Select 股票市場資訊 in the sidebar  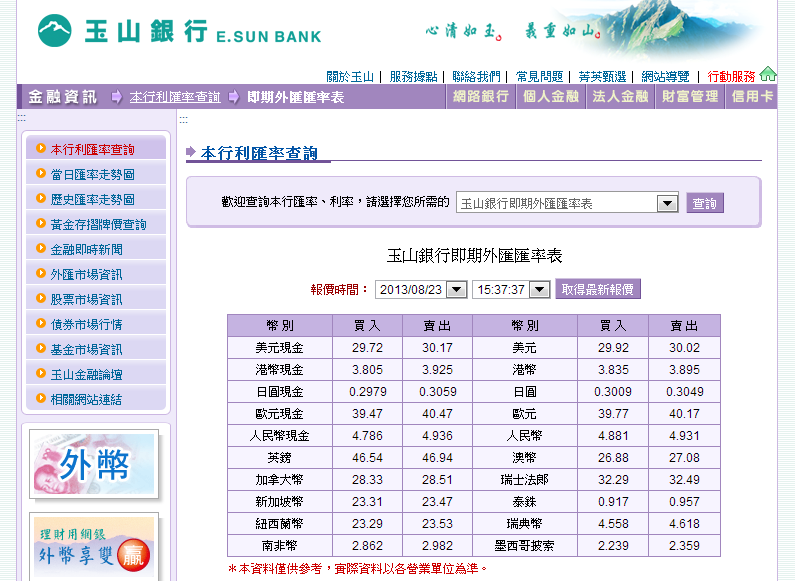[x=96, y=299]
